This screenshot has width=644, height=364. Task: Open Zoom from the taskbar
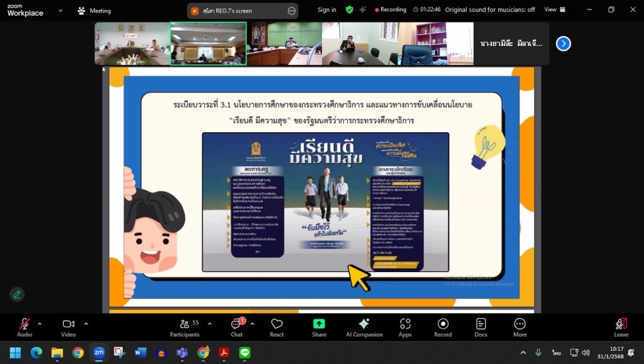(x=99, y=353)
